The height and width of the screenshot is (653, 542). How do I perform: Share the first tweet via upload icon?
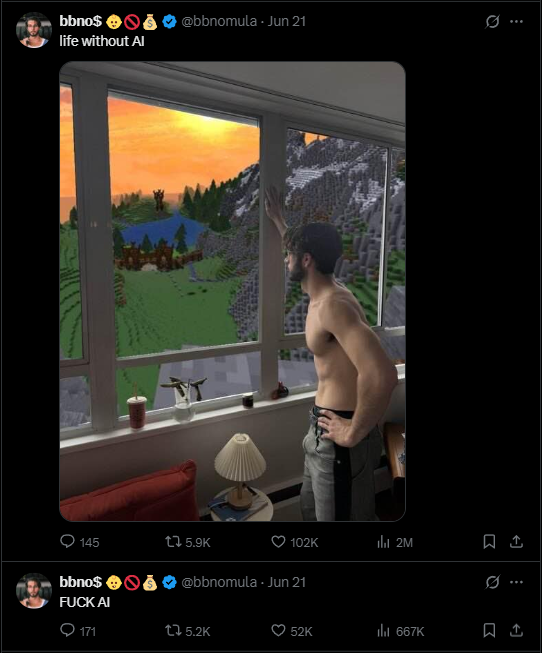[x=516, y=541]
